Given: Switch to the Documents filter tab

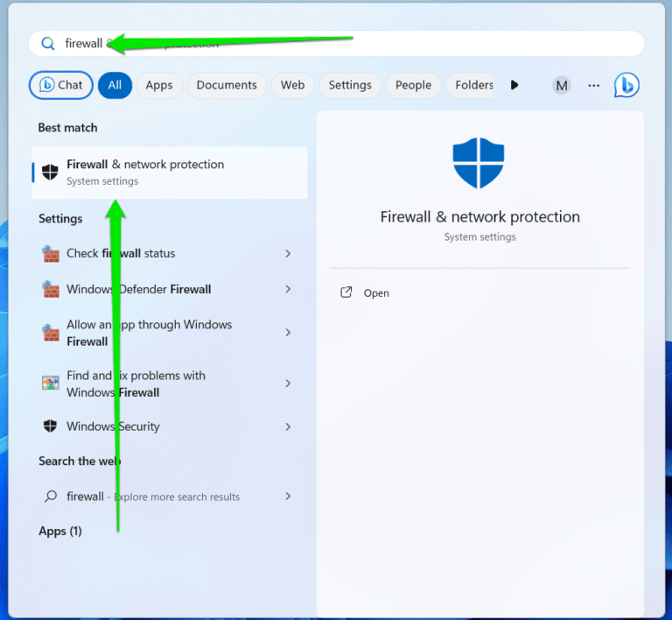Looking at the screenshot, I should (227, 85).
